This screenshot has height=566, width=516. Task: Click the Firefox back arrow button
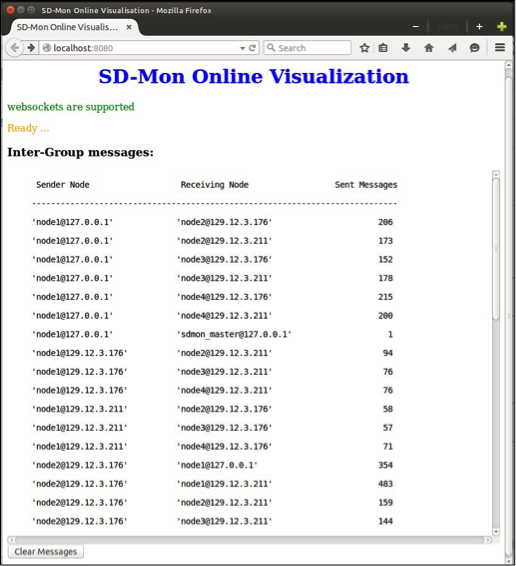tap(14, 48)
